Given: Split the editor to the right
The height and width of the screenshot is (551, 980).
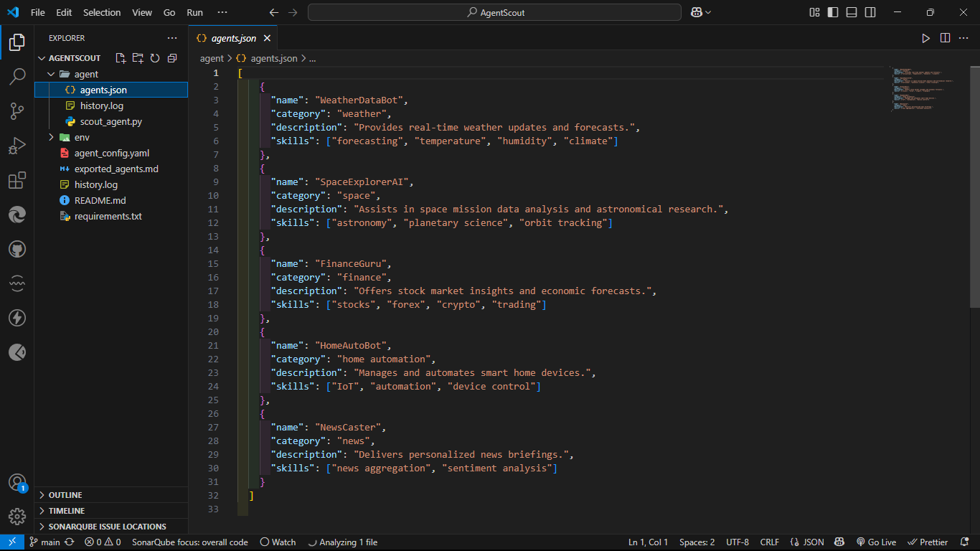Looking at the screenshot, I should (945, 38).
